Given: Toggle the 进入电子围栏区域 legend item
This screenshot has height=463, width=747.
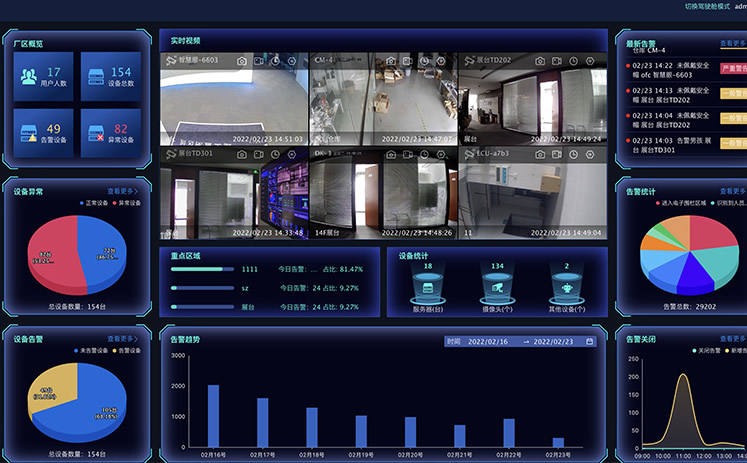Looking at the screenshot, I should pyautogui.click(x=681, y=203).
